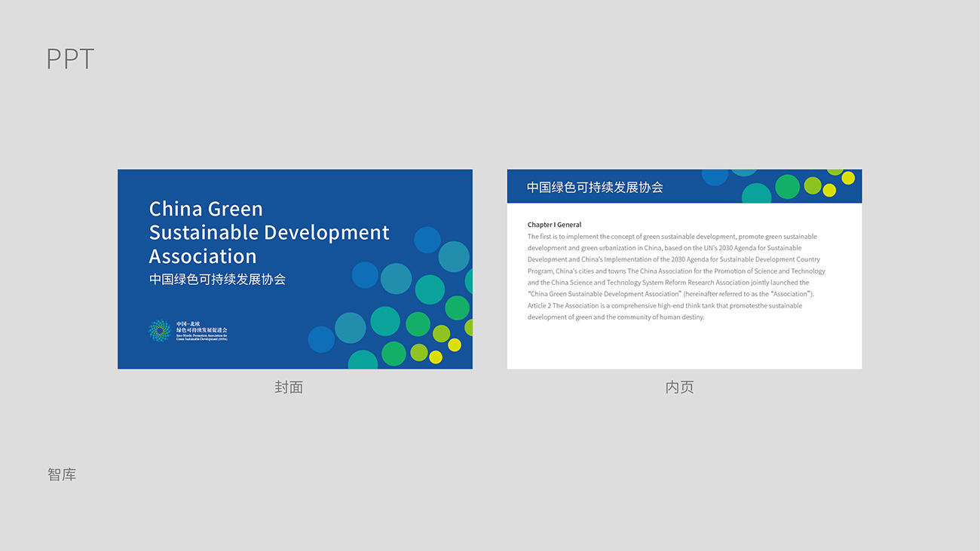Click the word "Association" in the cover title
980x551 pixels.
203,256
